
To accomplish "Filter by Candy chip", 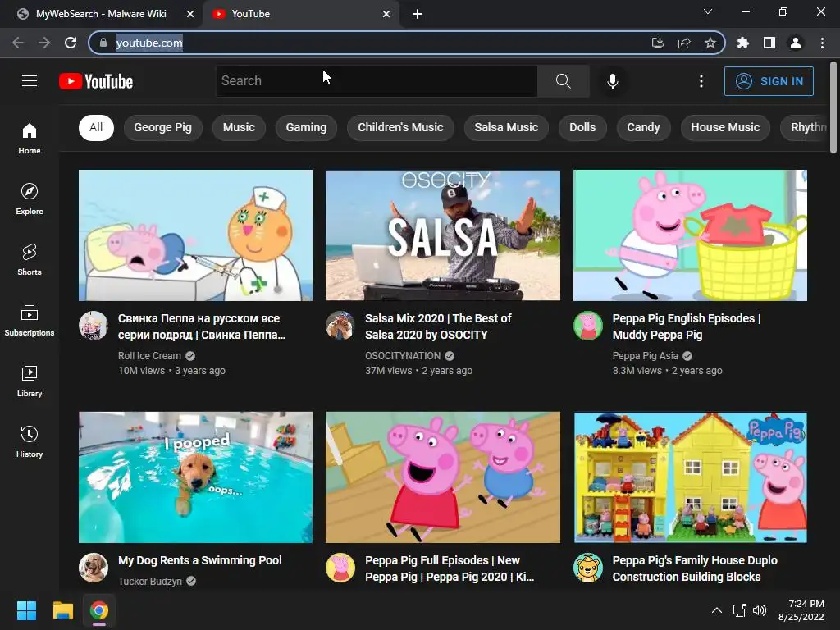I will click(x=643, y=127).
